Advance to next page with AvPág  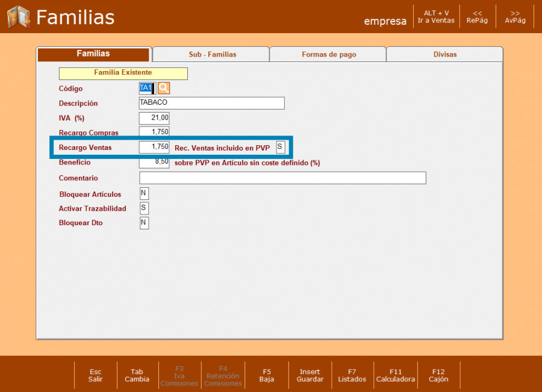(515, 16)
